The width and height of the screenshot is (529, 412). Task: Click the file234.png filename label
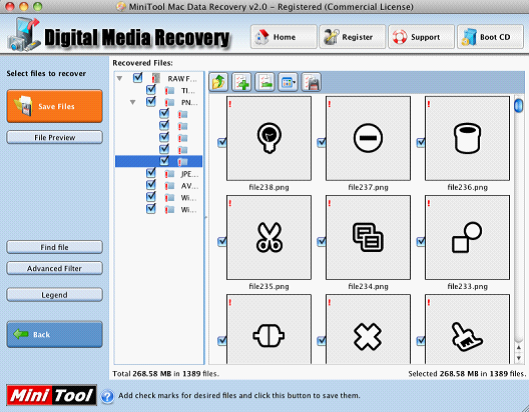point(368,286)
